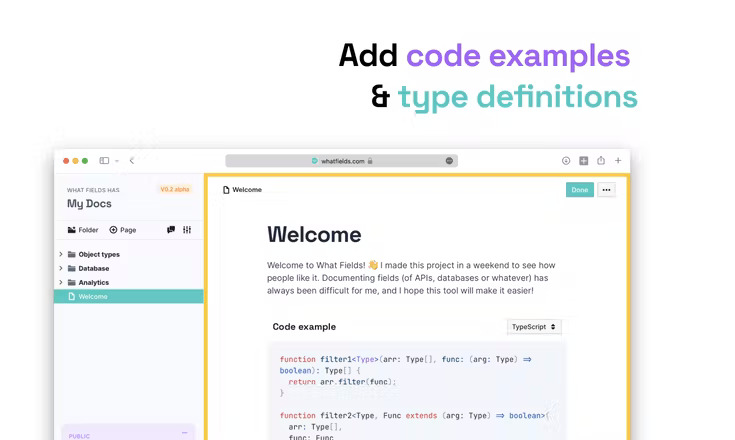Select the Object types folder
Image resolution: width=735 pixels, height=440 pixels.
tap(94, 254)
